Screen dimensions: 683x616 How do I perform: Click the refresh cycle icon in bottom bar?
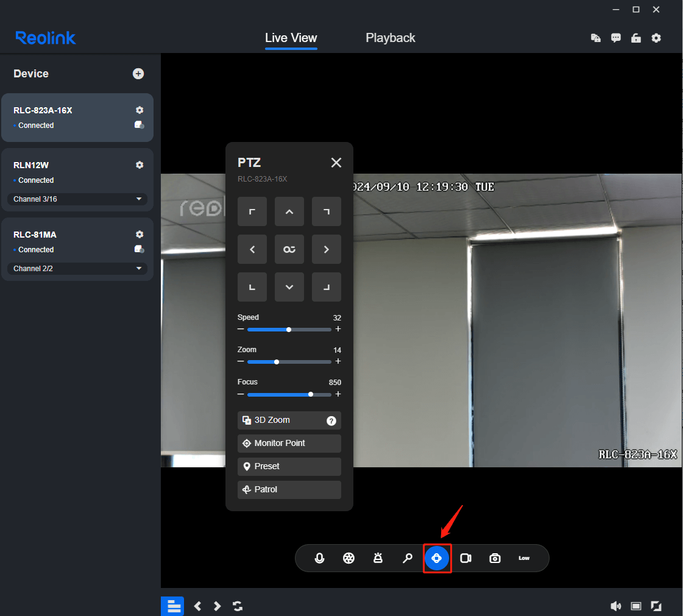tap(238, 606)
